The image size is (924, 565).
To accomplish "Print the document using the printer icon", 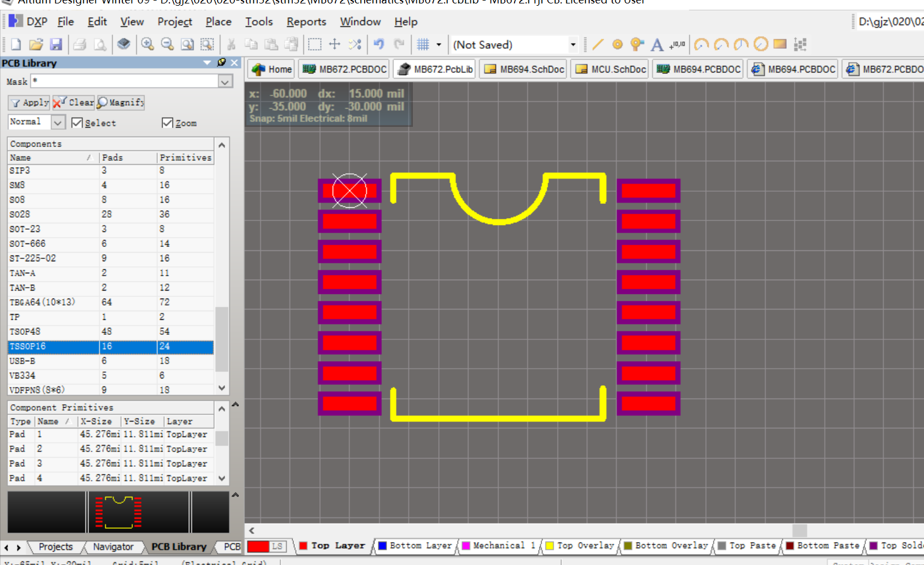I will click(80, 44).
